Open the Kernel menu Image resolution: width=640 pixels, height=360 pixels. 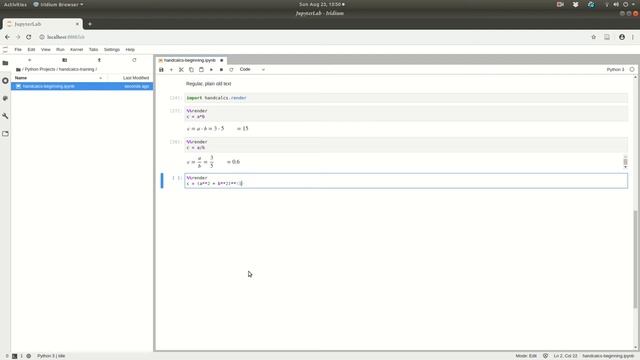(76, 49)
